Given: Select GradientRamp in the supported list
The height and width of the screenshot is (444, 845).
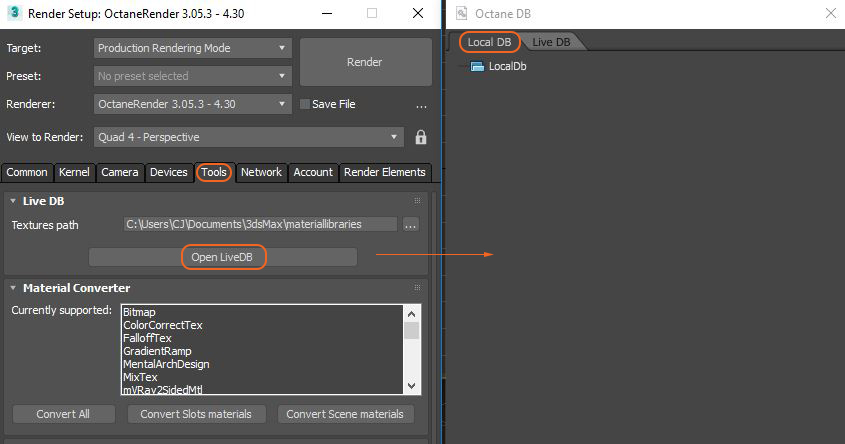Looking at the screenshot, I should click(x=157, y=351).
